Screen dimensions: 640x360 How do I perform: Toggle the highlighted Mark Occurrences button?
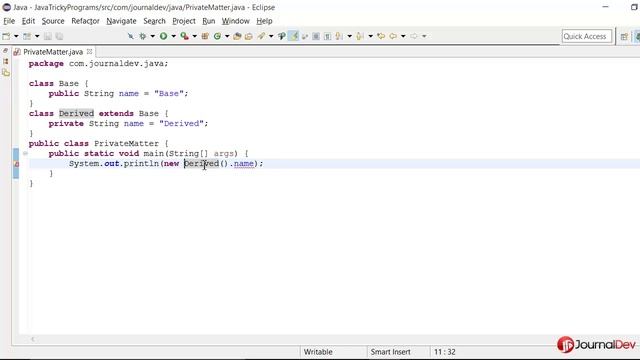click(x=293, y=36)
